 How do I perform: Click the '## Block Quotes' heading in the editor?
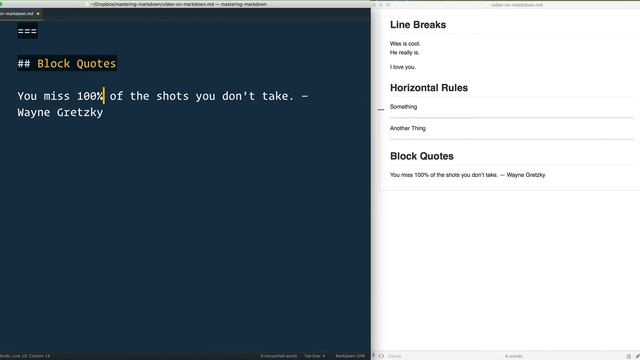(67, 64)
